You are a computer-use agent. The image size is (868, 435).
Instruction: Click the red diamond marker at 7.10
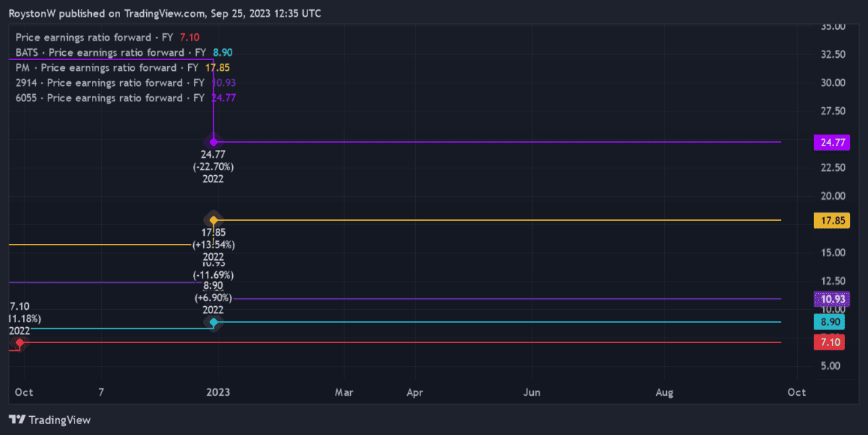pos(20,342)
